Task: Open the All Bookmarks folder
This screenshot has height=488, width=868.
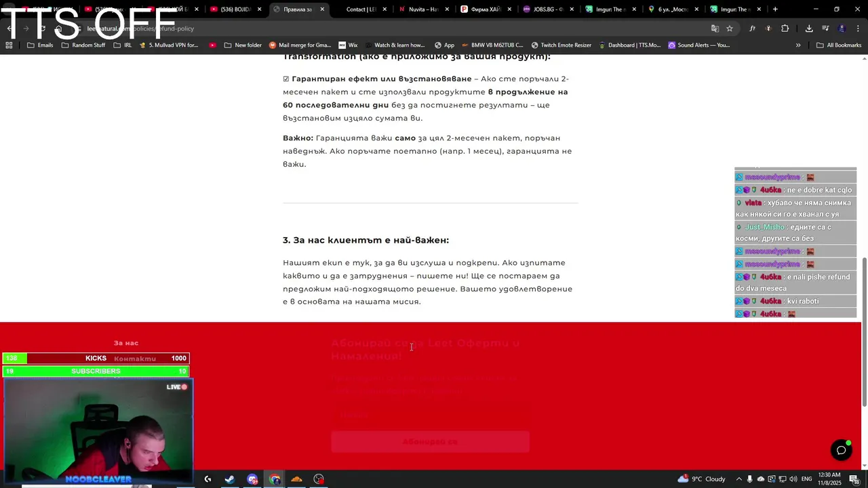Action: (839, 45)
